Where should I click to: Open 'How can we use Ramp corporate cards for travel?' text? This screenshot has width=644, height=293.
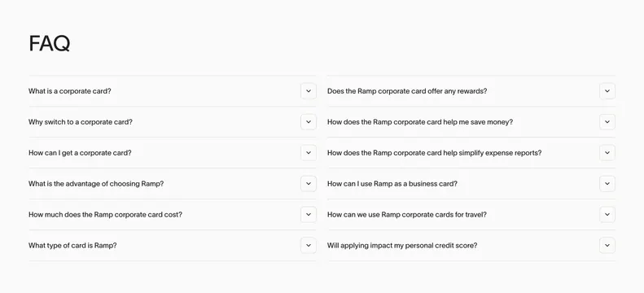pyautogui.click(x=406, y=215)
